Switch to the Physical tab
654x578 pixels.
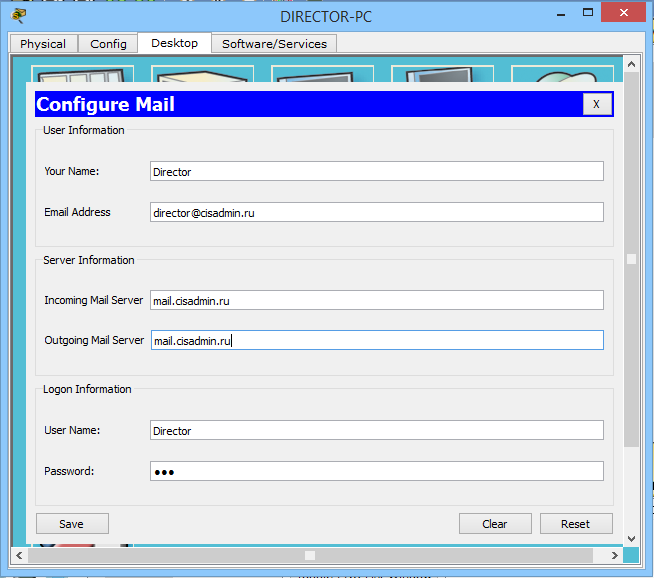tap(43, 44)
